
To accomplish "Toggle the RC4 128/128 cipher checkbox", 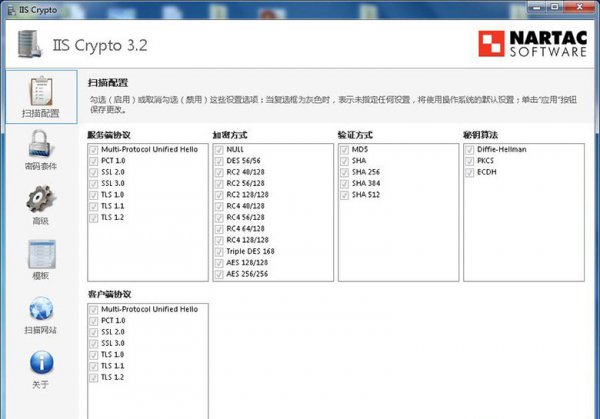I will click(x=219, y=241).
